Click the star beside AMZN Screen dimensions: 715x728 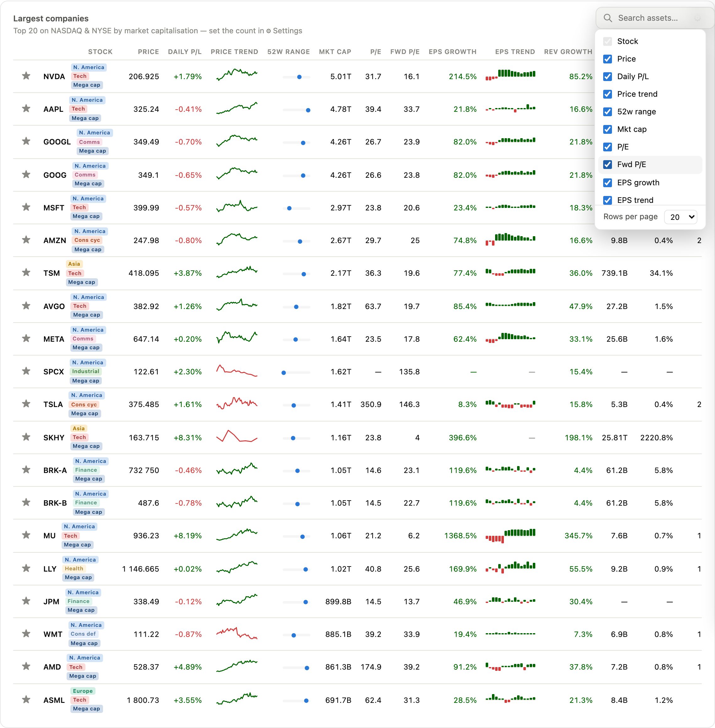pyautogui.click(x=26, y=240)
